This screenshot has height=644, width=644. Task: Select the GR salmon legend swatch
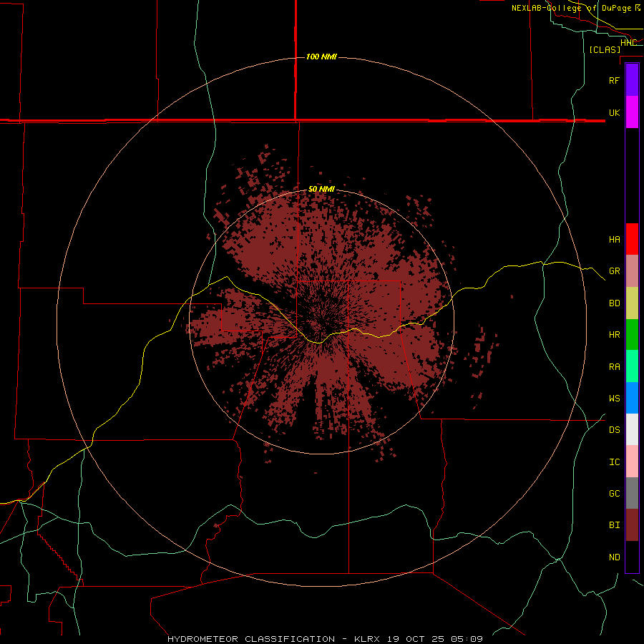[632, 271]
